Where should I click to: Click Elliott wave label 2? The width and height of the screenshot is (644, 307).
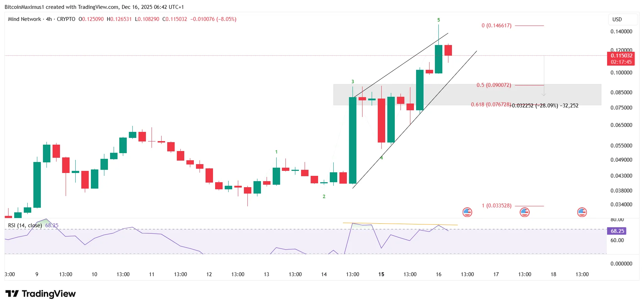pyautogui.click(x=324, y=196)
